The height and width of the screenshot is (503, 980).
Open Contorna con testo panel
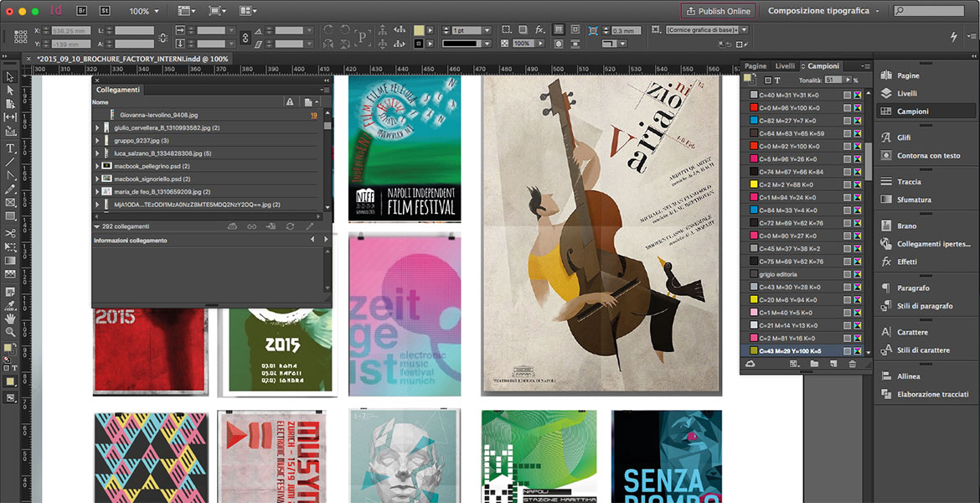[x=929, y=155]
